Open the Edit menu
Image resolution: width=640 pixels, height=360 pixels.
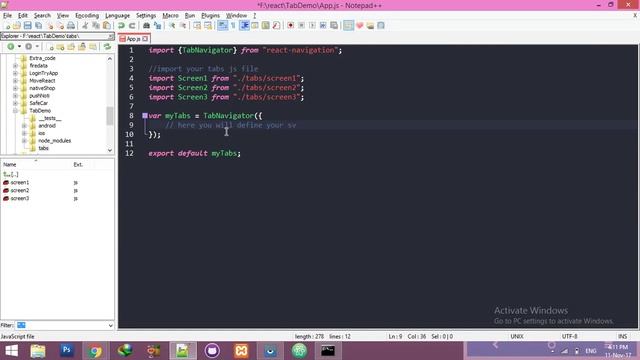coord(23,16)
